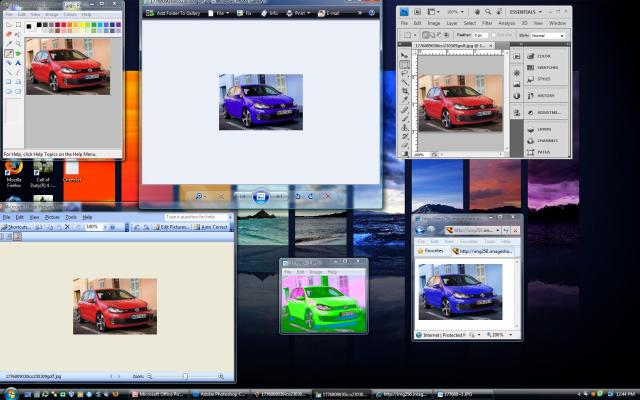The width and height of the screenshot is (640, 400).
Task: Click Photo Gallery's blue Help question icon
Action: pos(371,13)
